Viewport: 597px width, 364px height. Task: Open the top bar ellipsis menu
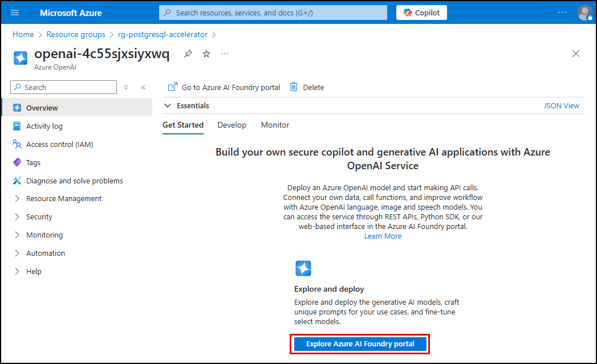(562, 13)
